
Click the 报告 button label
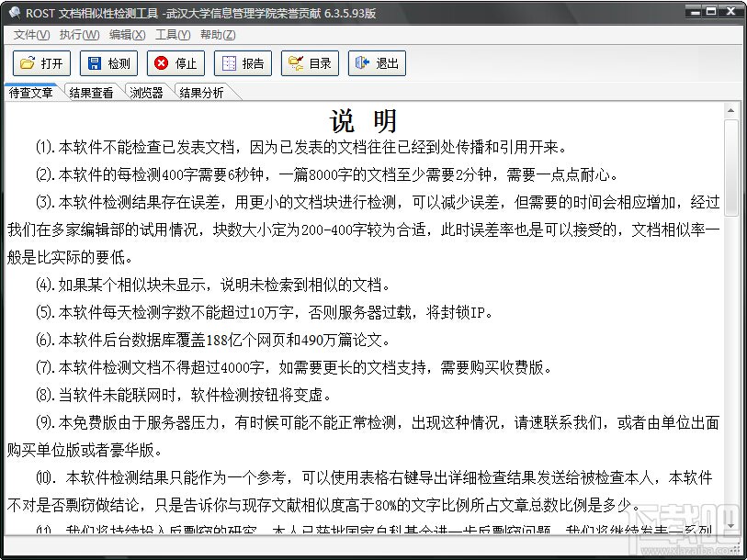[253, 63]
